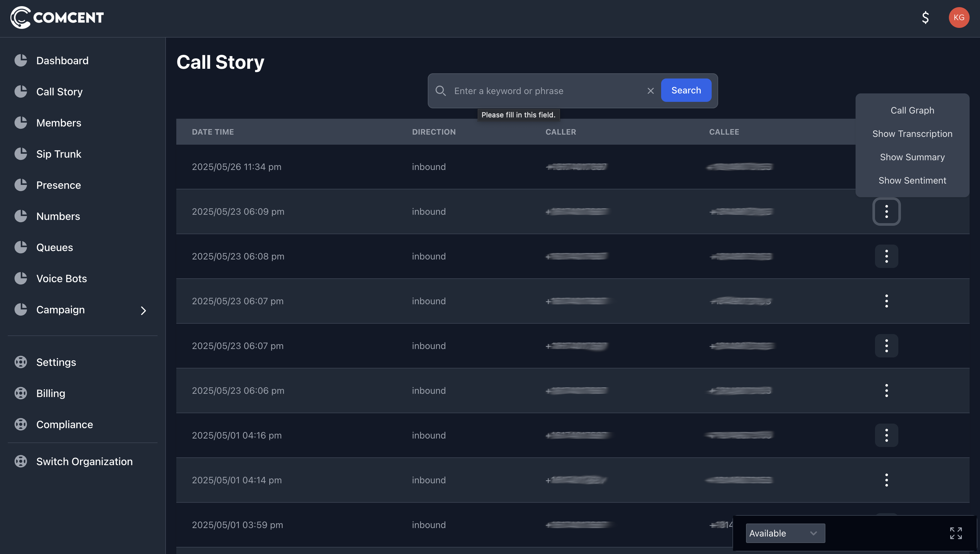Click the Switch Organization icon

point(21,462)
